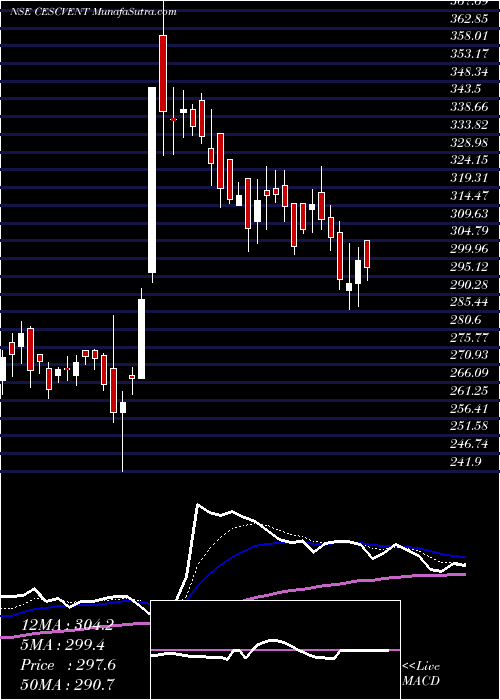This screenshot has height=700, width=500.
Task: Click the 261.25 price axis label
Action: pyautogui.click(x=470, y=391)
